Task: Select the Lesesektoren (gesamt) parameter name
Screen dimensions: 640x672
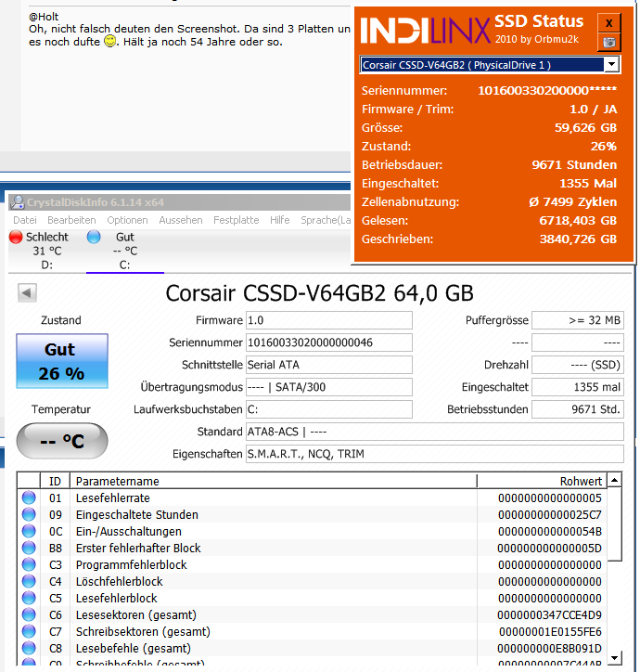Action: point(136,615)
